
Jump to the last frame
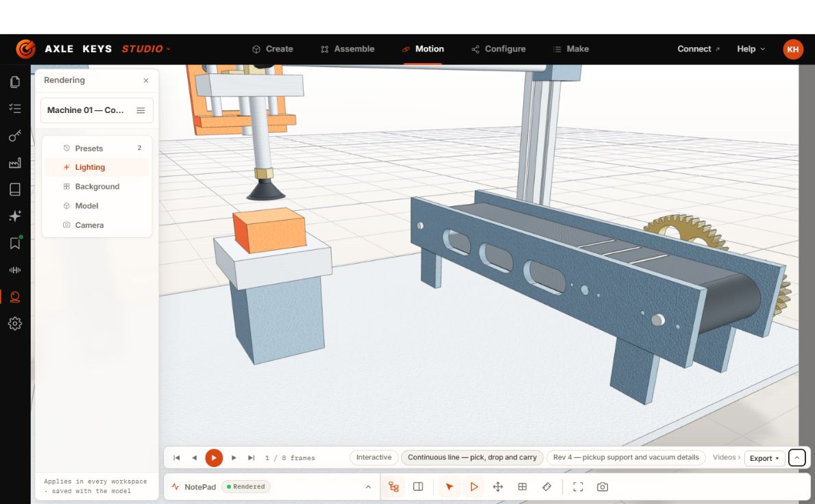pos(252,458)
